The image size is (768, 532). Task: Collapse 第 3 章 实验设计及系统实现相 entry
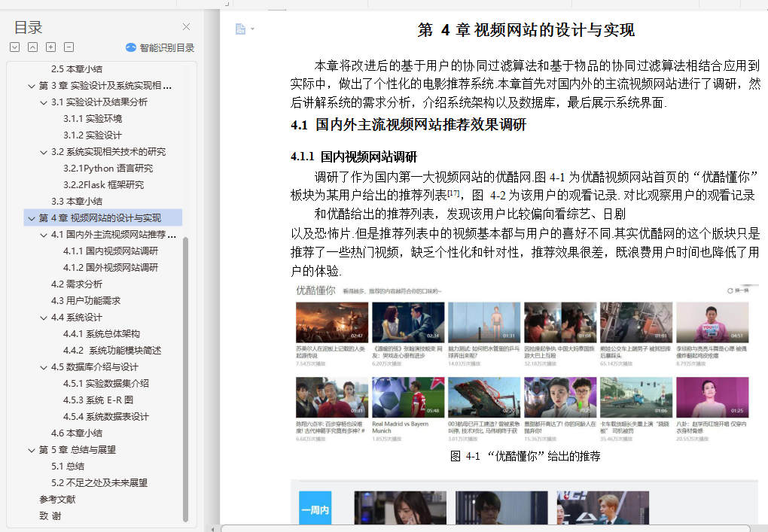pyautogui.click(x=32, y=86)
